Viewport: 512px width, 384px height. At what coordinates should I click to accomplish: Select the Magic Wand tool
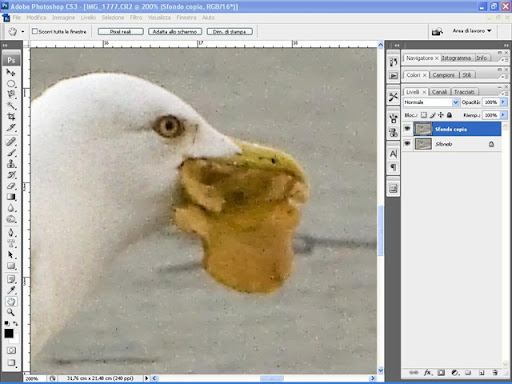pos(11,106)
